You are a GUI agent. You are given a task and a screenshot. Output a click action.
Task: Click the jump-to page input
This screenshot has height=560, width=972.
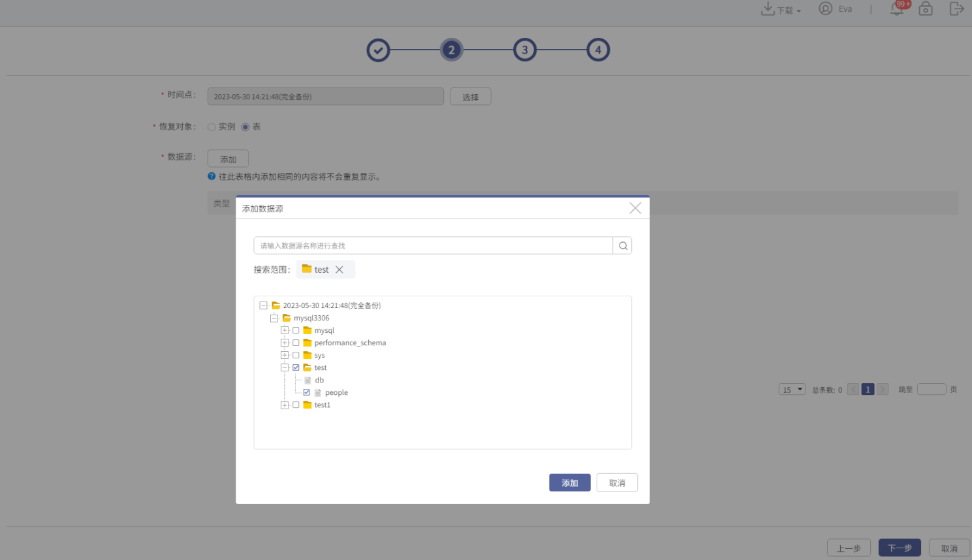[932, 390]
